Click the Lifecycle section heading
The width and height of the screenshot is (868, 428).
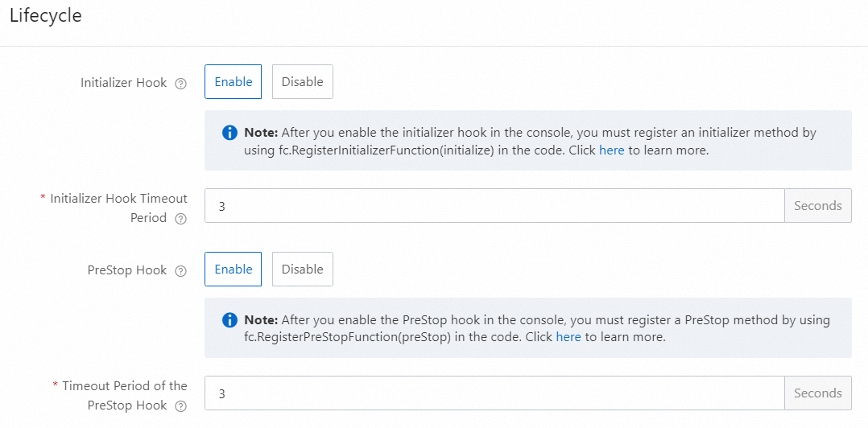pos(45,16)
